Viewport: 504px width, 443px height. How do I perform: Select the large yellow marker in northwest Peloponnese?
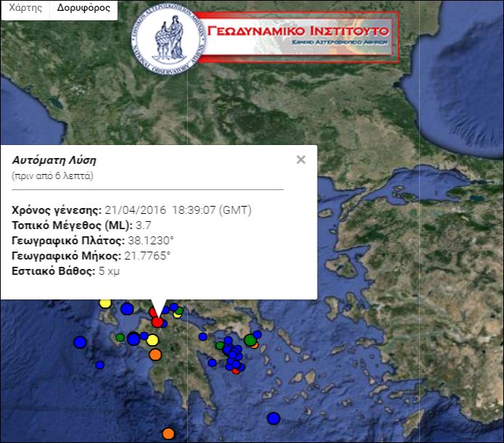152,340
